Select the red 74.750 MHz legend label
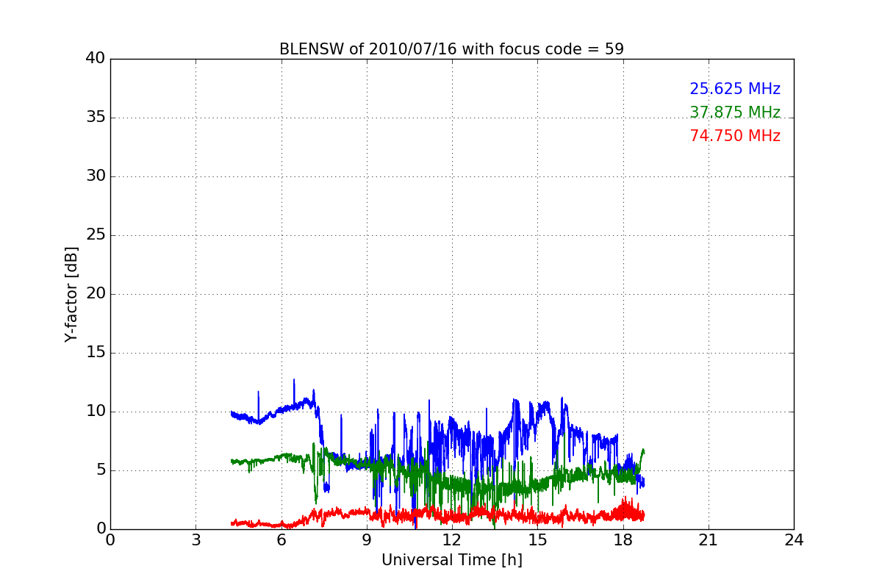882x588 pixels. point(735,136)
